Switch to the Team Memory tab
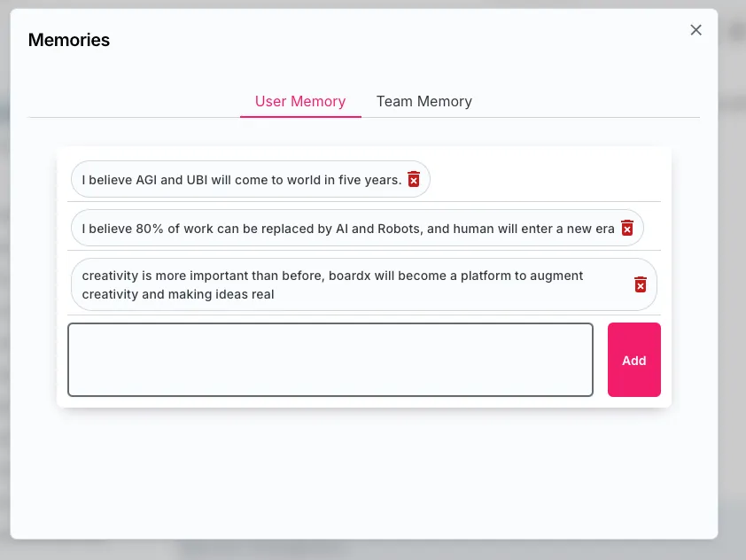Viewport: 746px width, 560px height. click(424, 101)
